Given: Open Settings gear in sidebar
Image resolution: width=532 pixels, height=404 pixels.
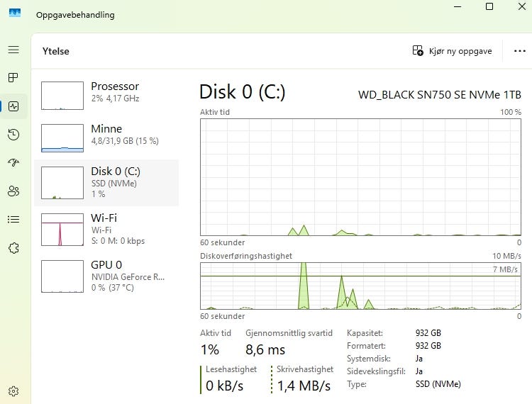Looking at the screenshot, I should [13, 391].
